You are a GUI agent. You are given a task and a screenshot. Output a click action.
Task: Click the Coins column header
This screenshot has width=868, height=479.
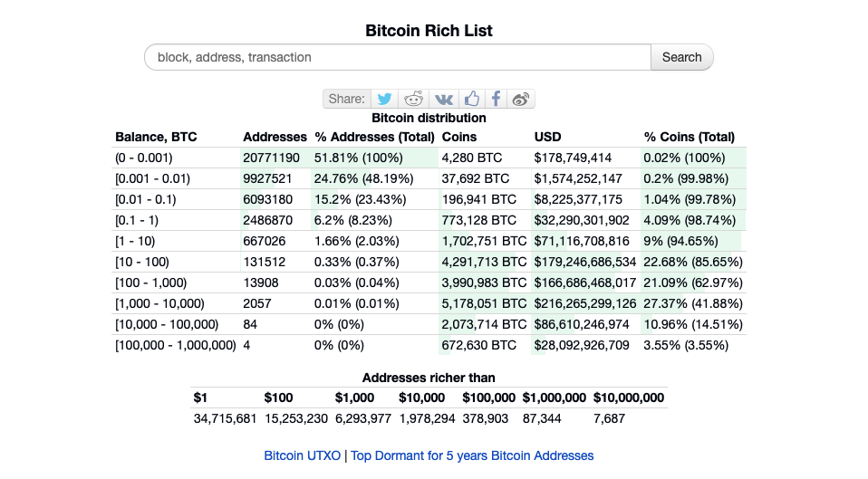tap(459, 137)
